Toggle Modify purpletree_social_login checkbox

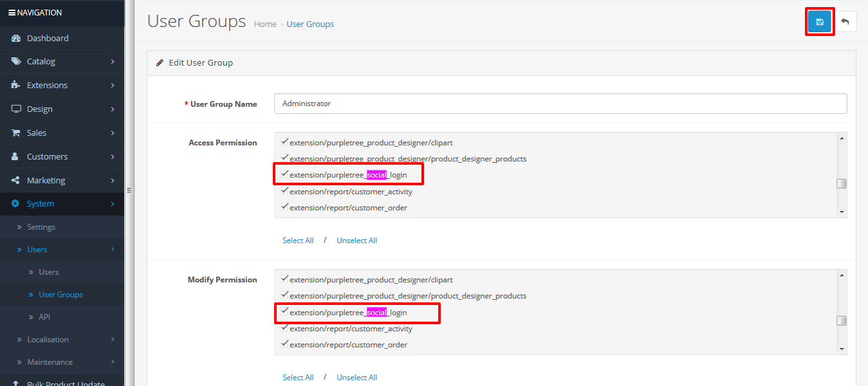(284, 311)
